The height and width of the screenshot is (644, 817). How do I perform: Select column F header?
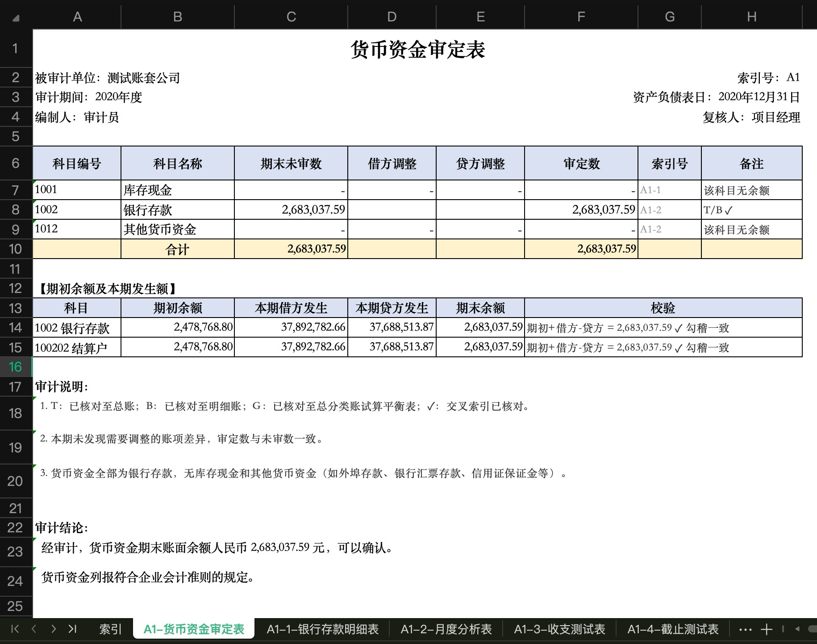(x=581, y=17)
